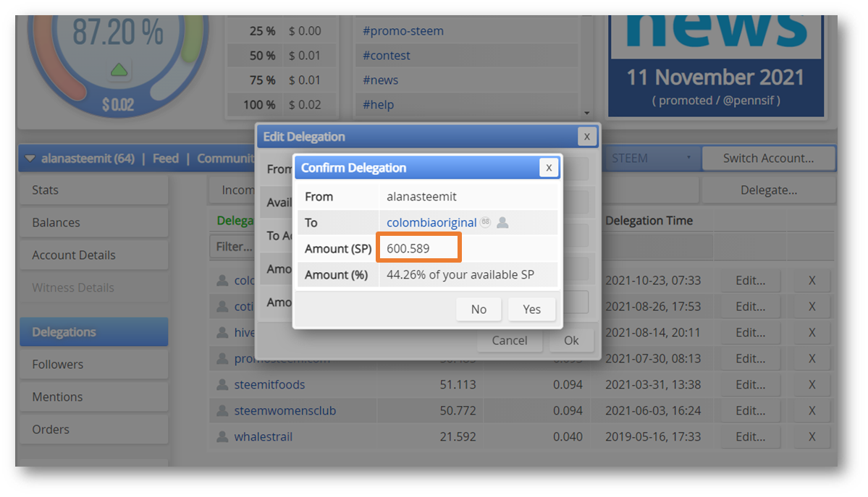Edit the steemitfoods delegation
Viewport: 868px width, 497px height.
[750, 385]
